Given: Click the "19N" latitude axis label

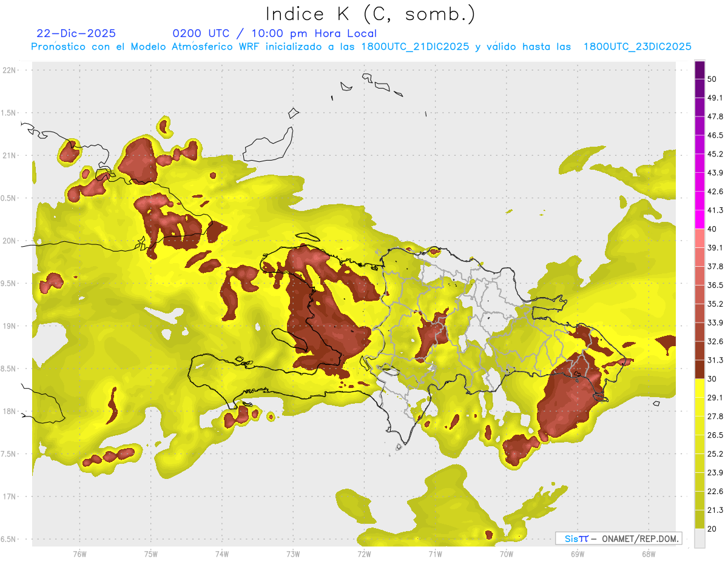Looking at the screenshot, I should point(10,326).
